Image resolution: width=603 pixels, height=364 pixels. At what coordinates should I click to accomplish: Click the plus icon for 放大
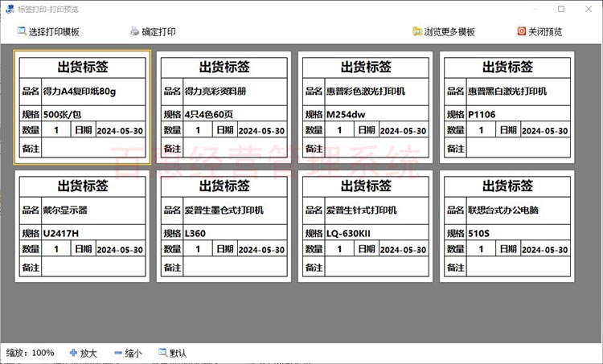pos(73,353)
